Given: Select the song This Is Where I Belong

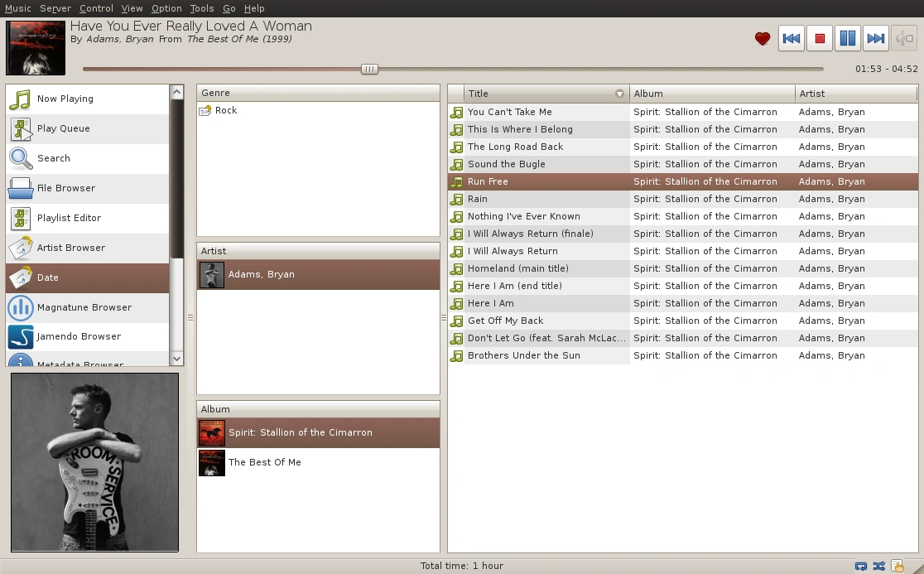Looking at the screenshot, I should coord(683,130).
